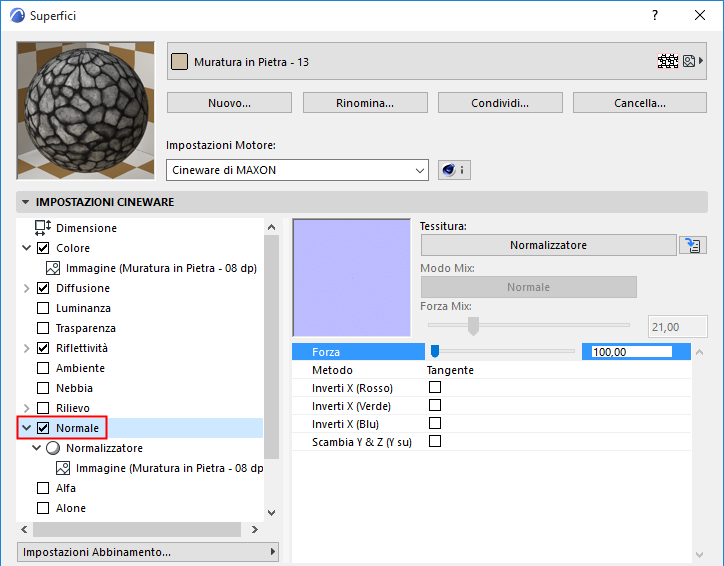Click channel list scroll right arrow
The width and height of the screenshot is (724, 566).
[x=254, y=530]
